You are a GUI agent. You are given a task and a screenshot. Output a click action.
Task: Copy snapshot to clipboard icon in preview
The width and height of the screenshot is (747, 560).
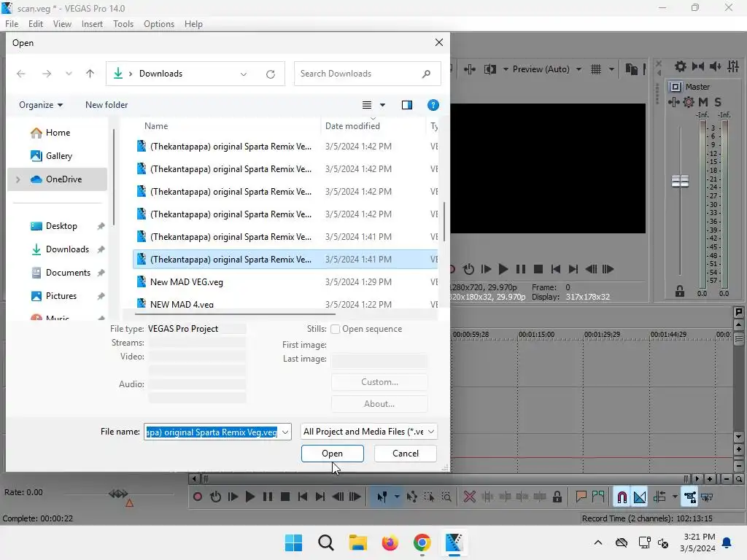[x=631, y=69]
